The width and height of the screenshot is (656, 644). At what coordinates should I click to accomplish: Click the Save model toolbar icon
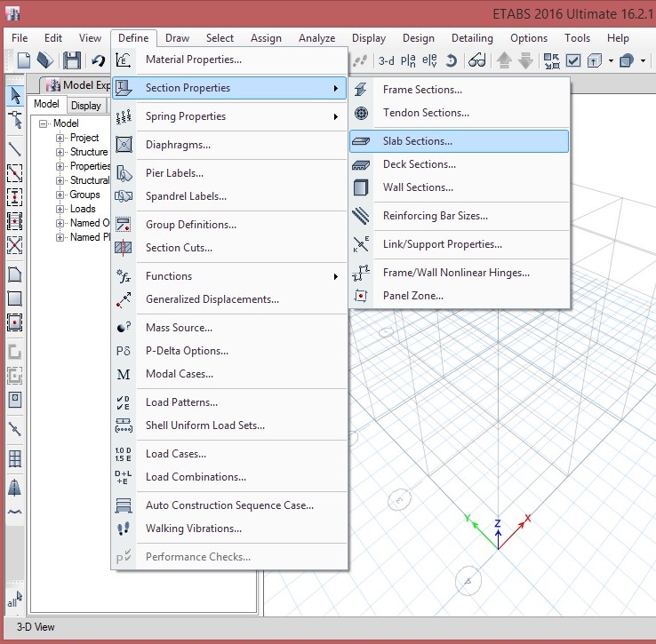click(72, 60)
